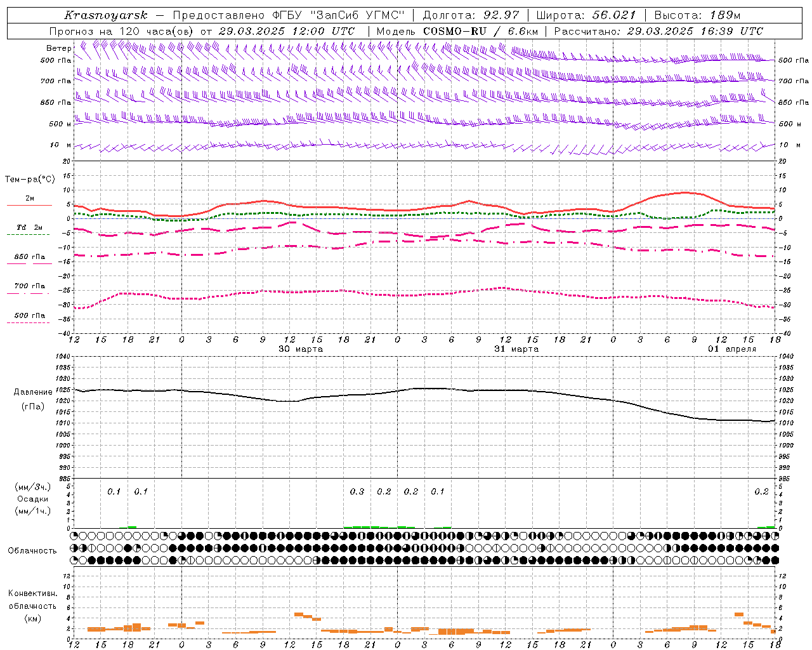The height and width of the screenshot is (650, 812).
Task: Click the Krasnoyarsk station title
Action: 106,15
